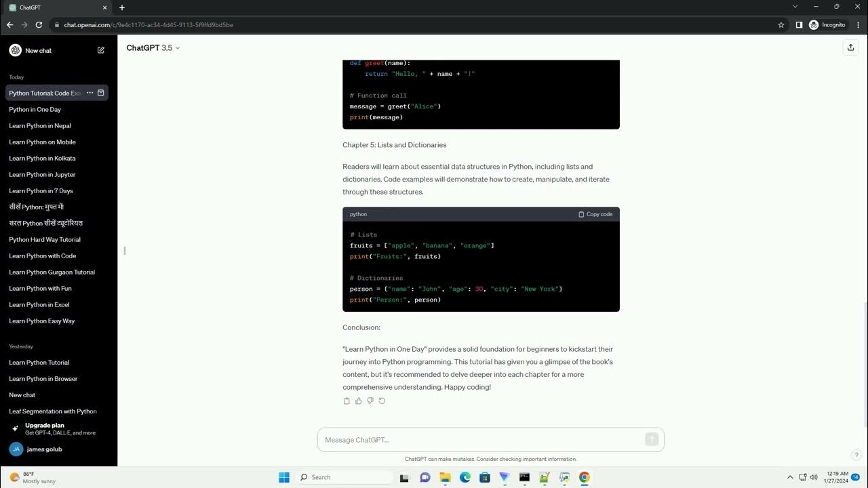
Task: Open the tab search chevron in Chrome
Action: tap(795, 7)
